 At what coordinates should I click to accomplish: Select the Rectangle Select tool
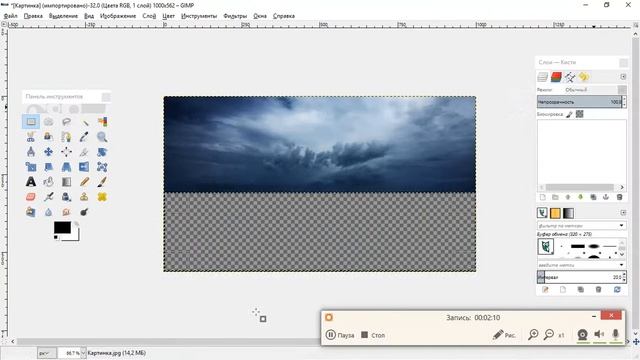click(31, 122)
